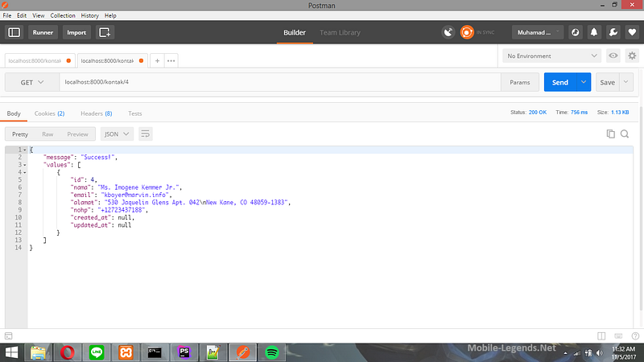
Task: Select the Body response tab
Action: click(14, 113)
